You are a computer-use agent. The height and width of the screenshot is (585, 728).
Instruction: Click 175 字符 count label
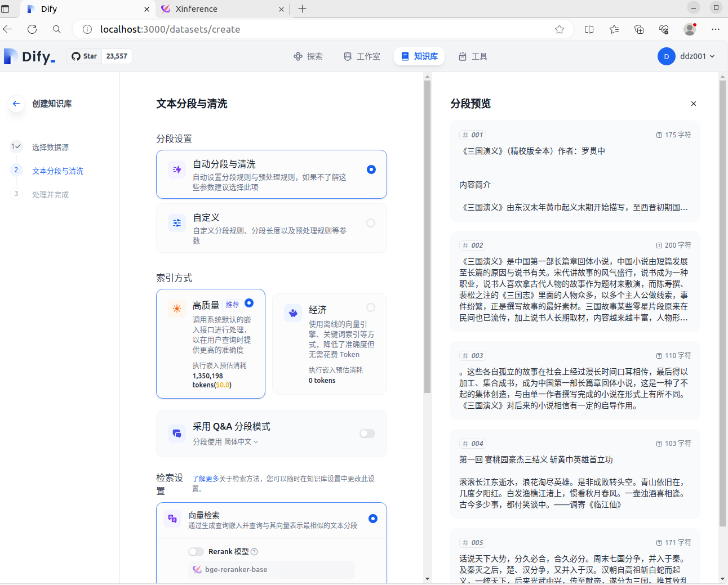point(674,135)
